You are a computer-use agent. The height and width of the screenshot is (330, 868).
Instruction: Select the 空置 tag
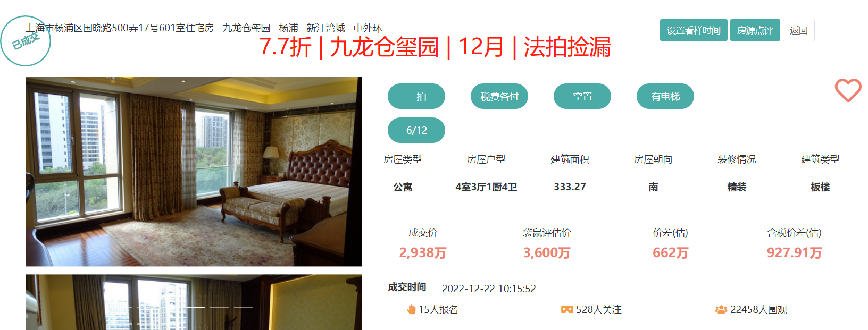(582, 96)
